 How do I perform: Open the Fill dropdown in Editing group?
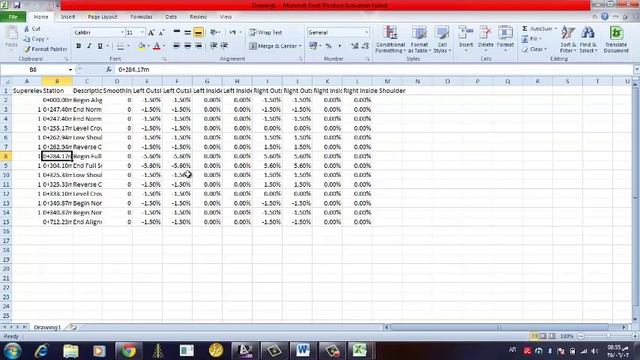click(x=532, y=39)
